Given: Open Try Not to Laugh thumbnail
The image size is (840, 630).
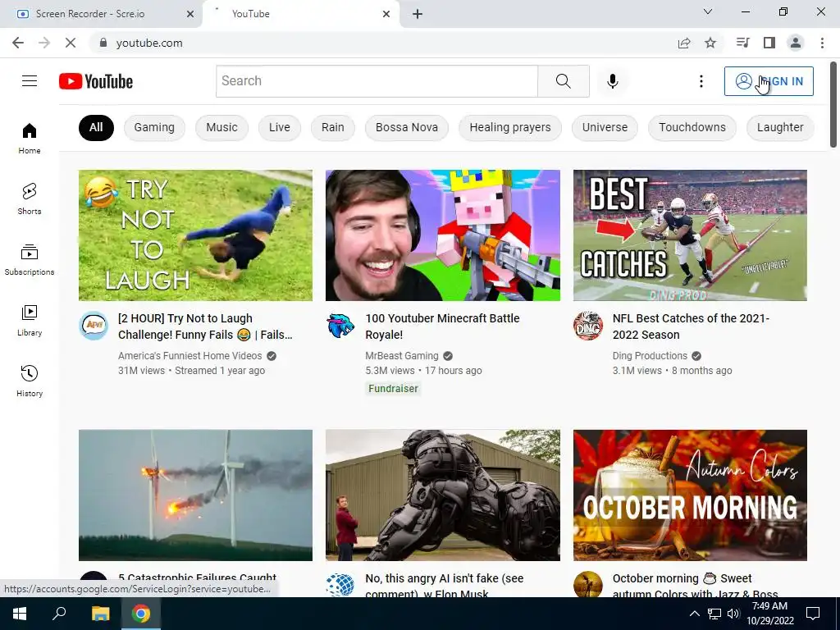Looking at the screenshot, I should 195,235.
